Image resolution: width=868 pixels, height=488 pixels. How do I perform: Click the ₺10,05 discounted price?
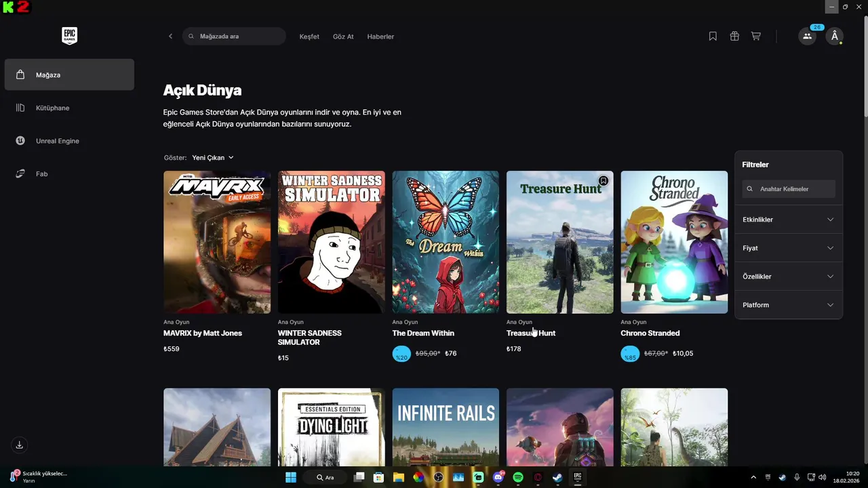click(683, 353)
